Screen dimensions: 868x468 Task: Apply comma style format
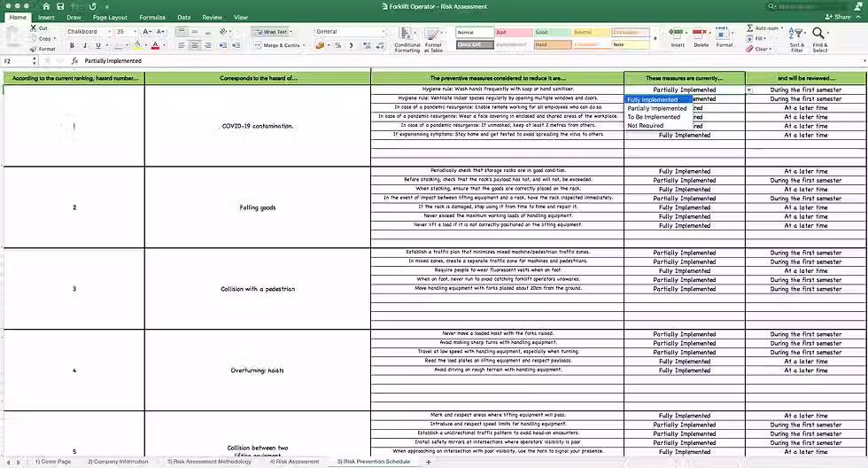coord(351,45)
